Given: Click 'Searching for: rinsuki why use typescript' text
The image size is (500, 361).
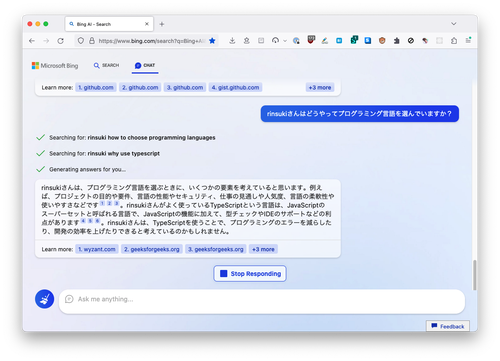Looking at the screenshot, I should [105, 153].
